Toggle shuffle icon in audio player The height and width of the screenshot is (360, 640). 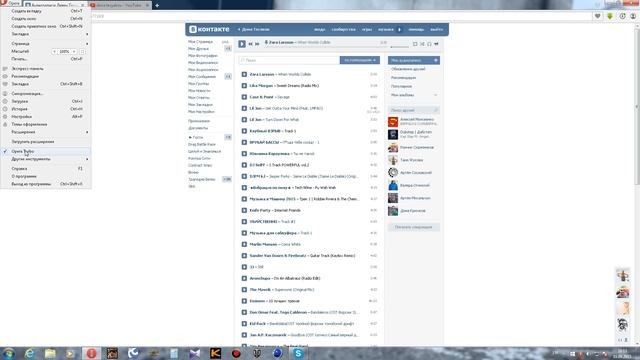[422, 44]
